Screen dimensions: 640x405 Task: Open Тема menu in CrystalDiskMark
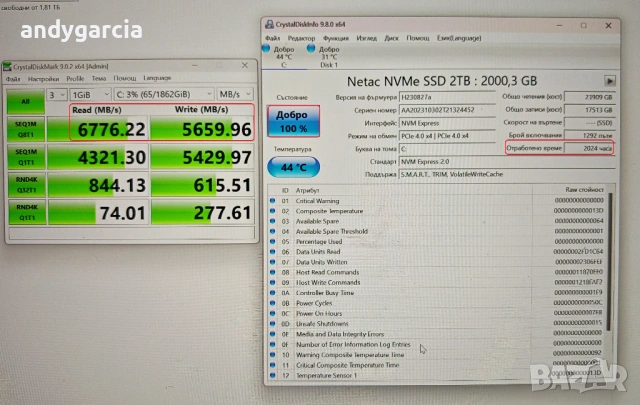(99, 78)
